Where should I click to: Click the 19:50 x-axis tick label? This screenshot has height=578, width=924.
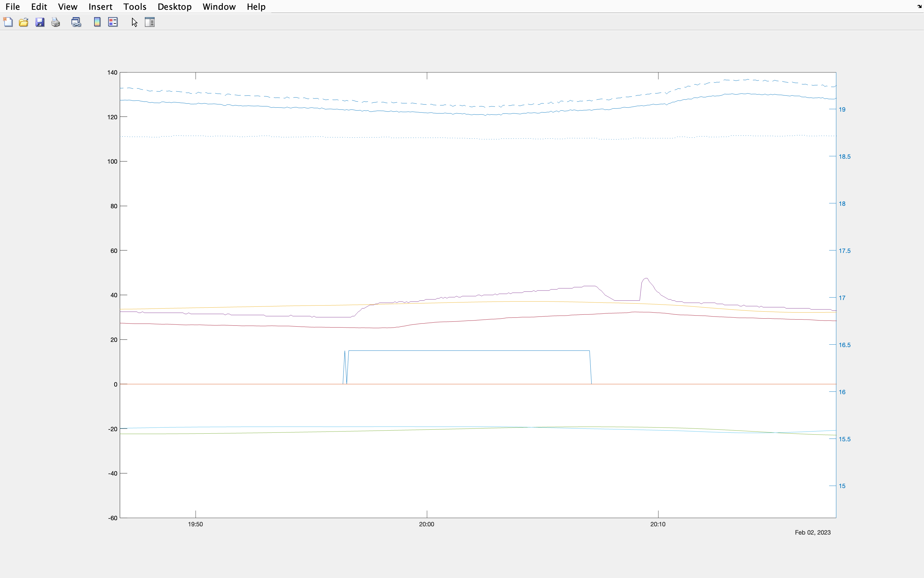pyautogui.click(x=195, y=524)
